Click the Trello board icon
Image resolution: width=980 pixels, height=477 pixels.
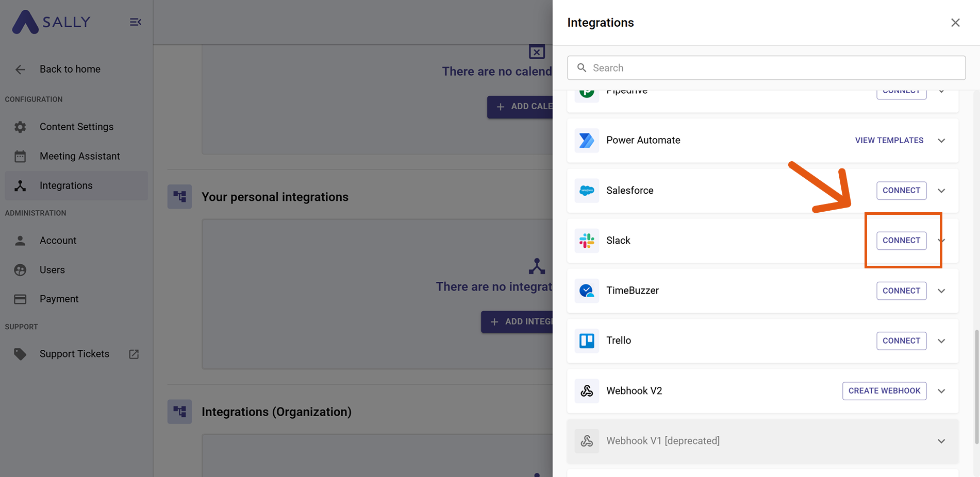(x=587, y=340)
